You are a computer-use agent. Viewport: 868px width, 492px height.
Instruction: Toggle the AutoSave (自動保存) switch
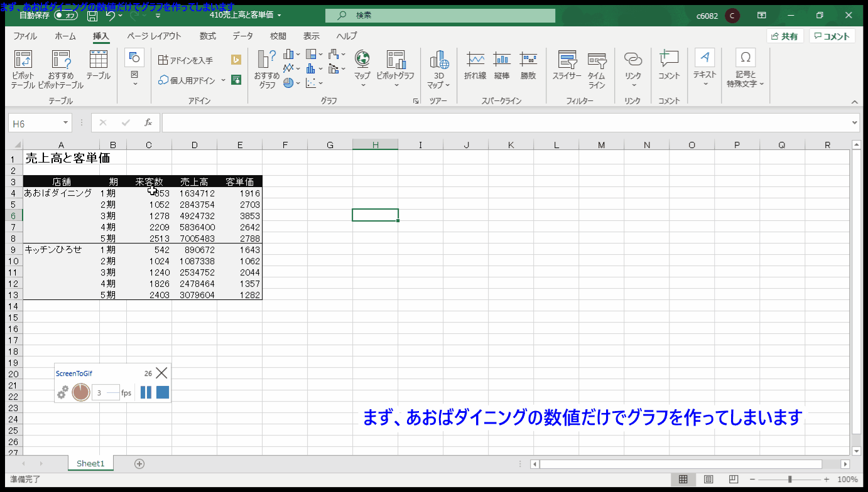(66, 15)
